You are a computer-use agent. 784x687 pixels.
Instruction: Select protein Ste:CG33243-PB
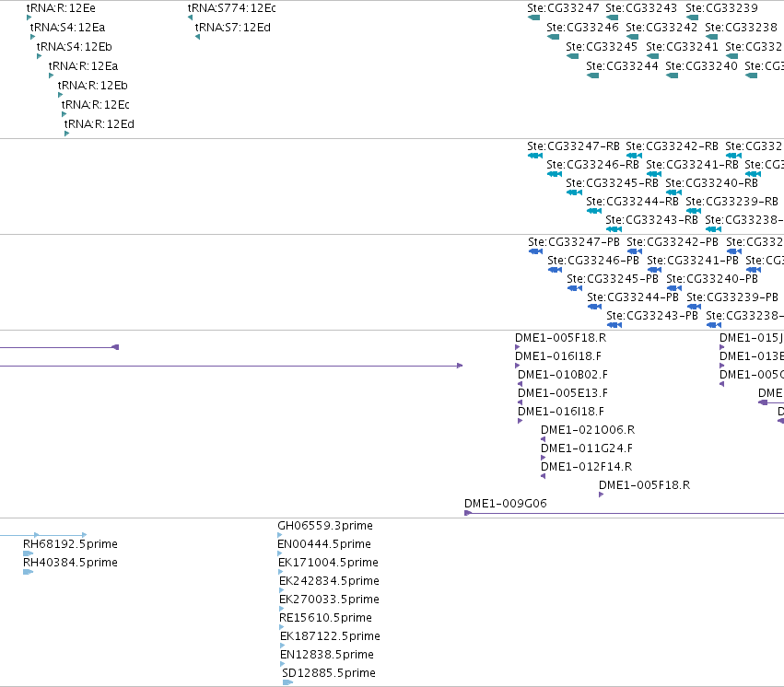tap(652, 316)
